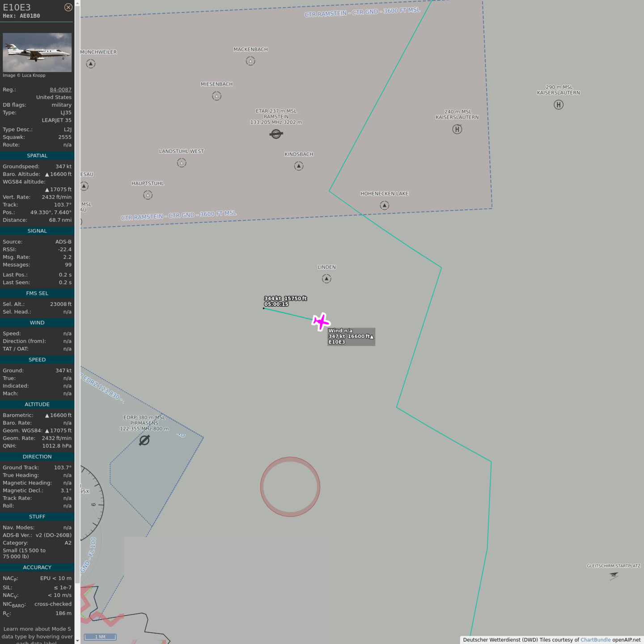Click the Learjet aircraft photo thumbnail
This screenshot has height=644, width=644.
point(37,52)
